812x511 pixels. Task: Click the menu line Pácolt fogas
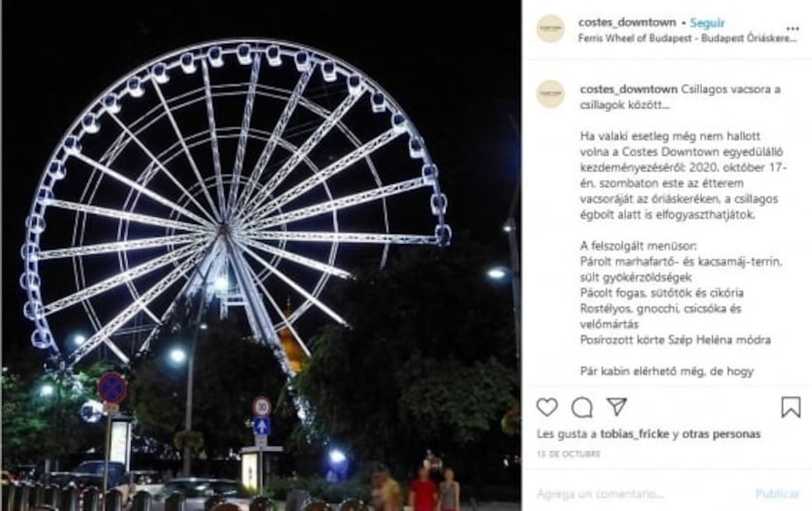coord(662,293)
